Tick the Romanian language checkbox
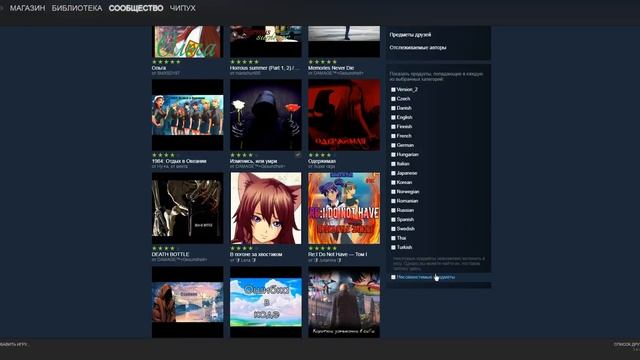This screenshot has width=640, height=360. [x=393, y=201]
